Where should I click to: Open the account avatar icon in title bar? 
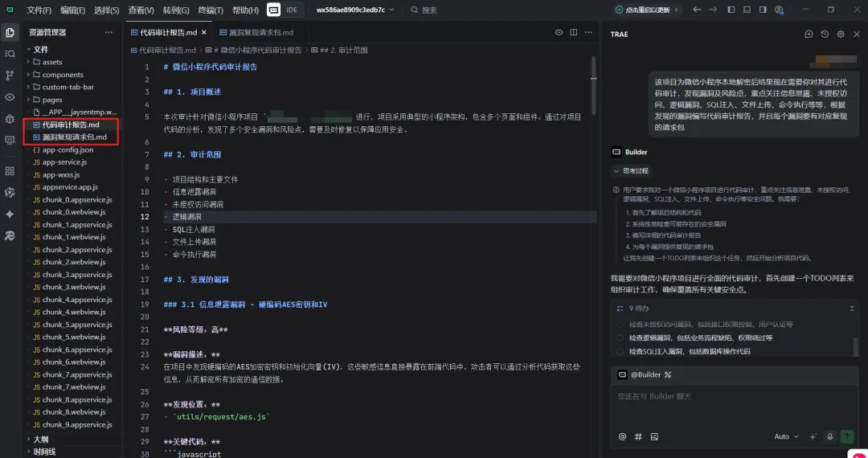coord(779,10)
